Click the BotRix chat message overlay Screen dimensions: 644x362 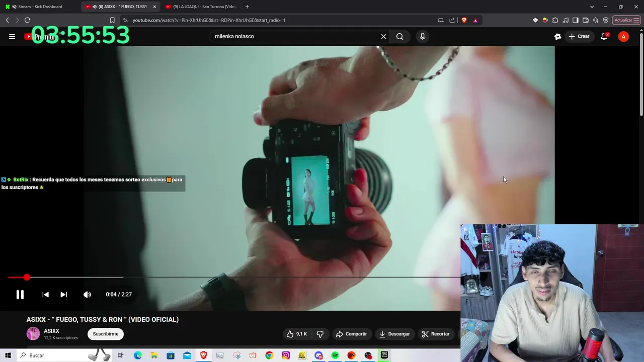[x=93, y=183]
